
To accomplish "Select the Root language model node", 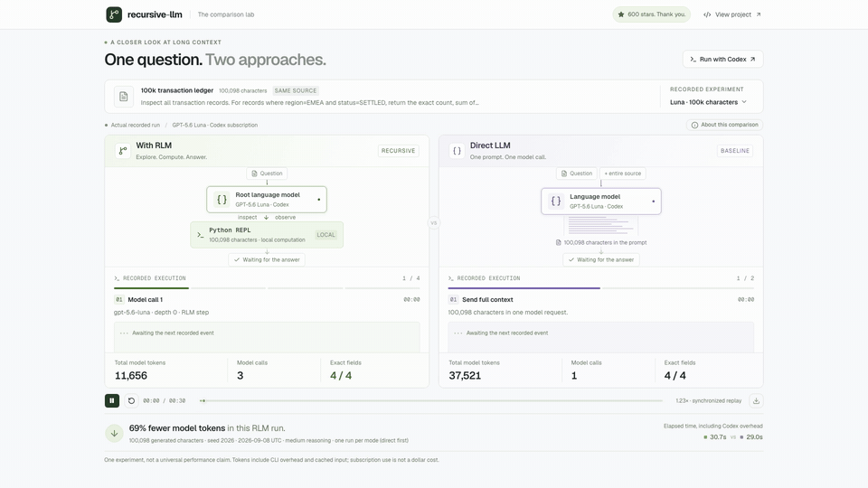I will tap(267, 199).
